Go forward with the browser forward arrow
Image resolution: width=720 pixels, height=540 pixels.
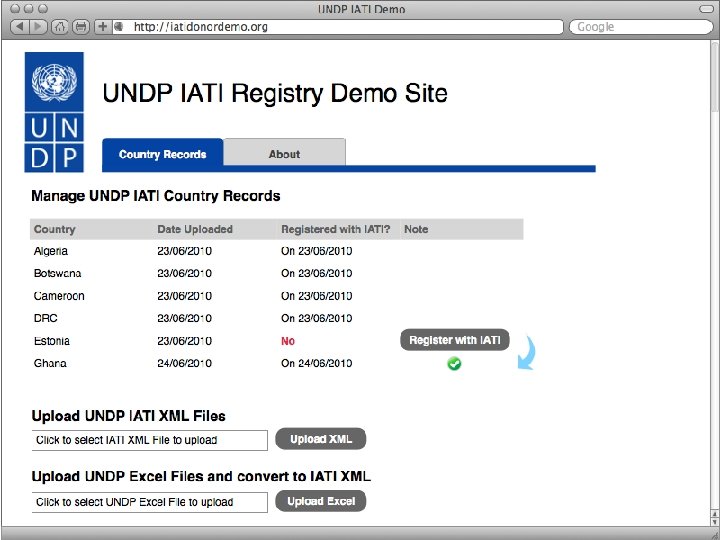click(x=38, y=27)
